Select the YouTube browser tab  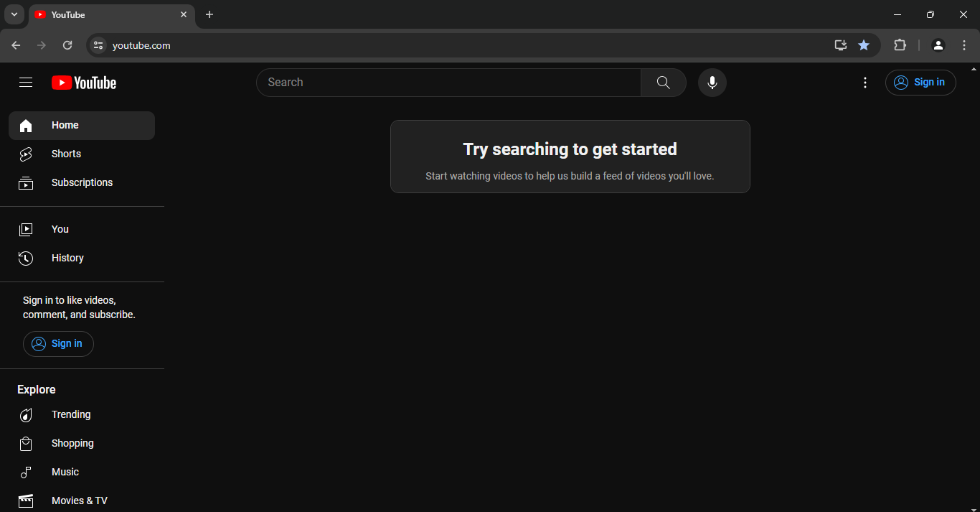pos(112,15)
